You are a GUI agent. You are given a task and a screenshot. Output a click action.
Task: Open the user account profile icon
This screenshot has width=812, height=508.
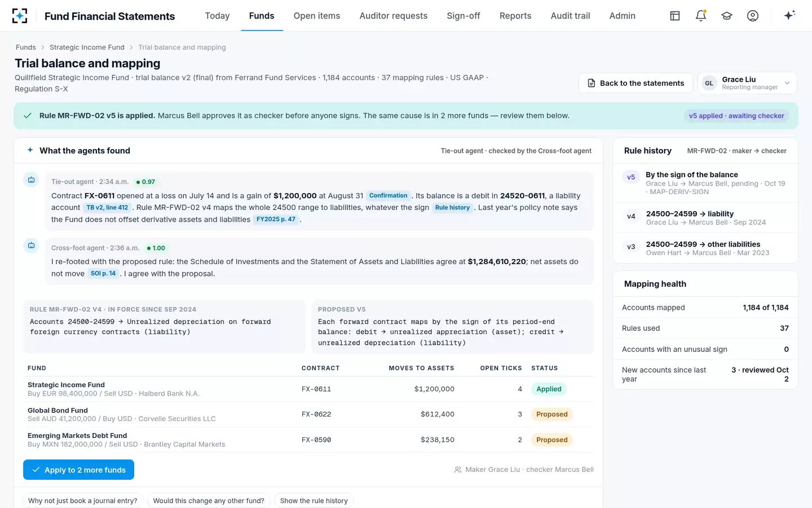(753, 16)
